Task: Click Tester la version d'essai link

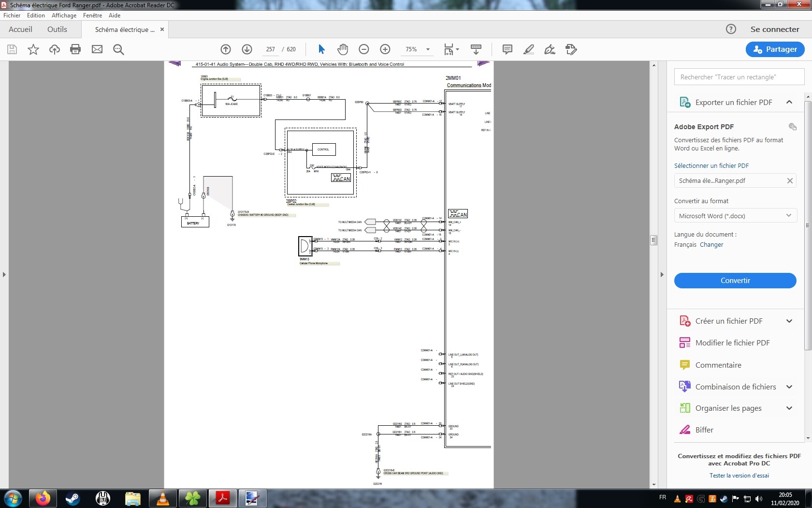Action: click(739, 476)
